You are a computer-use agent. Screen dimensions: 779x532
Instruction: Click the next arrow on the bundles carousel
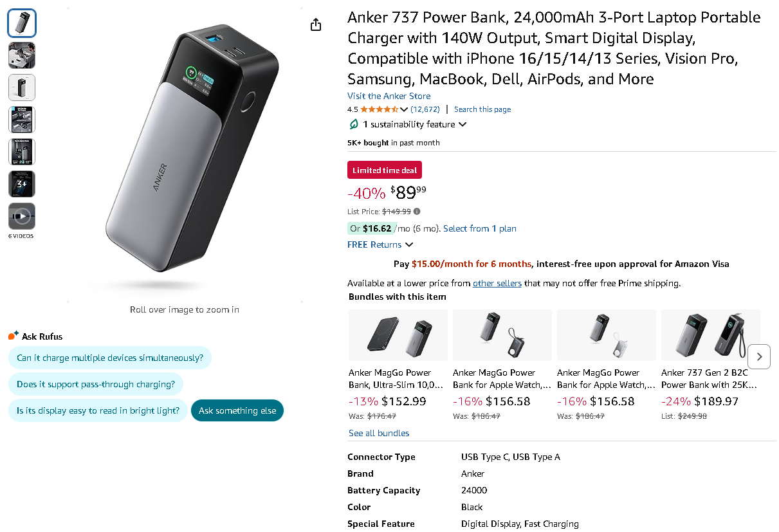[x=759, y=356]
